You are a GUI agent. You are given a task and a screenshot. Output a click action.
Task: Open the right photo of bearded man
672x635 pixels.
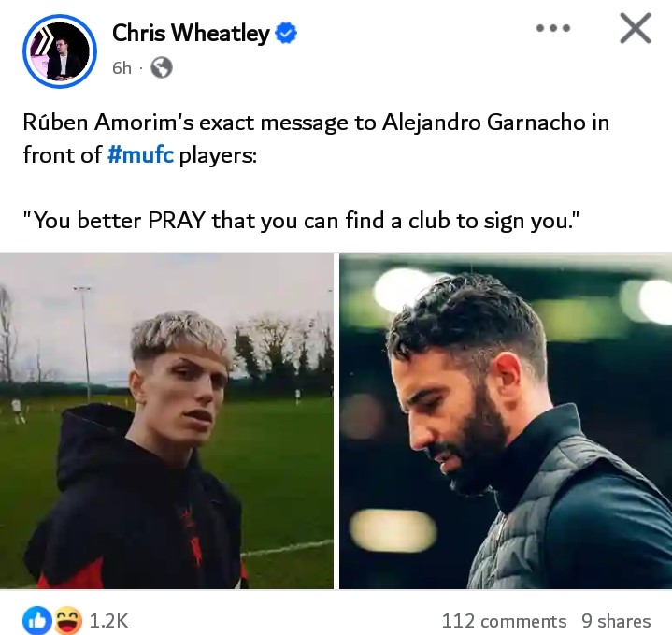[x=506, y=421]
